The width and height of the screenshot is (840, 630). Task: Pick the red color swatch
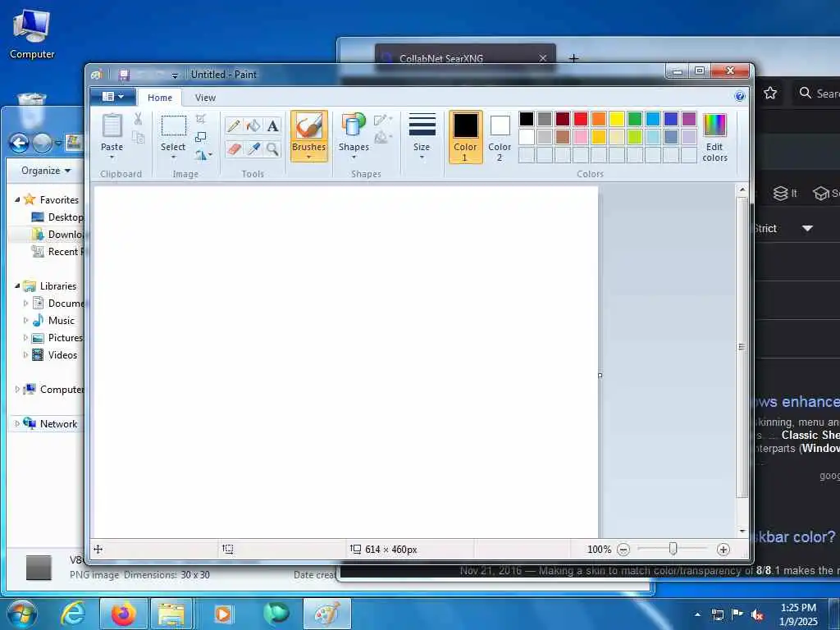point(581,118)
